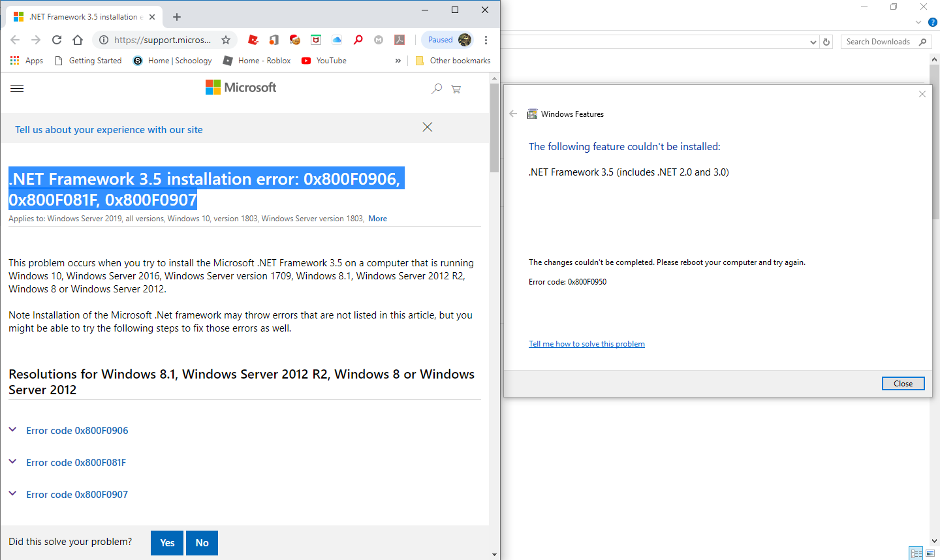Click the highlighted article title heading
The height and width of the screenshot is (560, 940).
click(206, 189)
